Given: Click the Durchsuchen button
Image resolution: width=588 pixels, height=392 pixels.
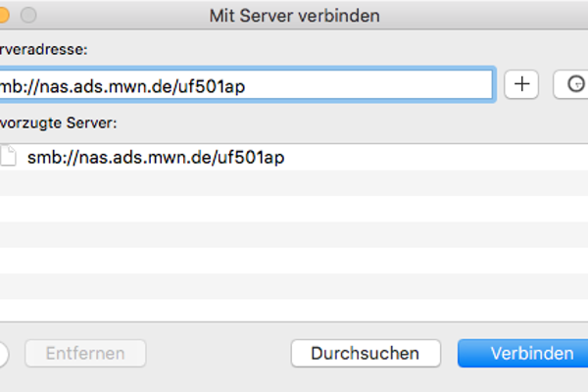Looking at the screenshot, I should pos(365,354).
